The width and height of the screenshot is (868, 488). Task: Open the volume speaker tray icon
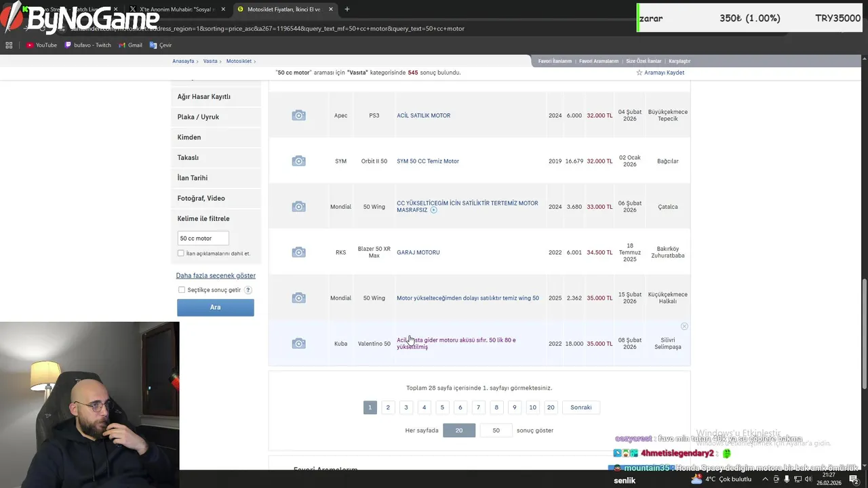coord(807,479)
